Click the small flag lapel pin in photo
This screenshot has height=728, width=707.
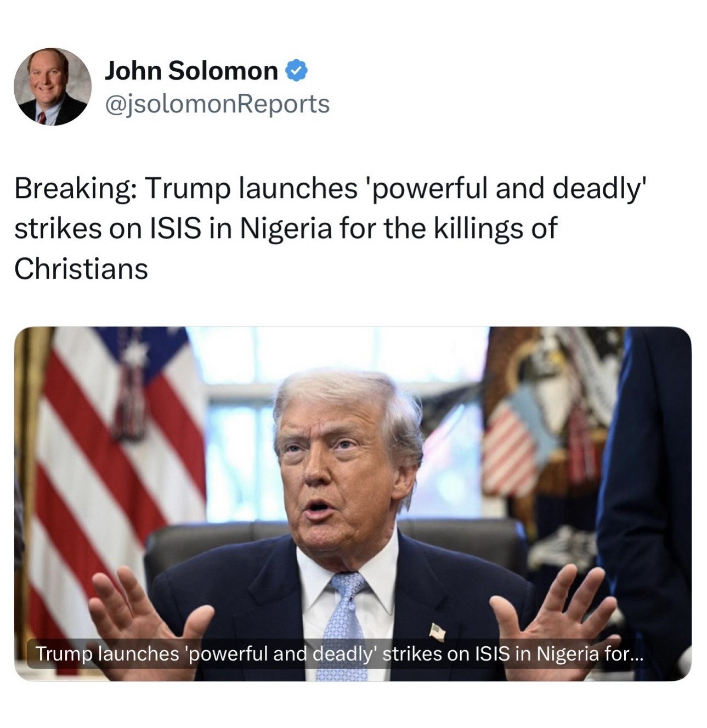(x=437, y=631)
